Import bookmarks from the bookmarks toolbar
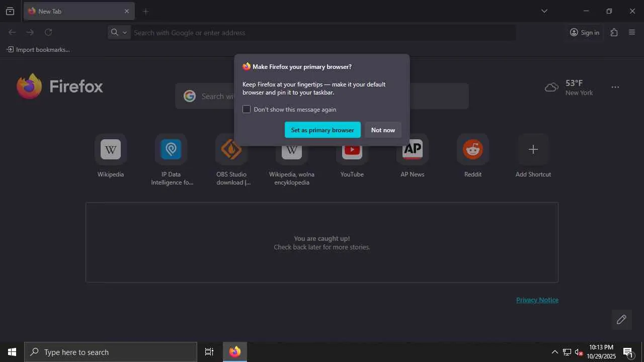 click(38, 50)
